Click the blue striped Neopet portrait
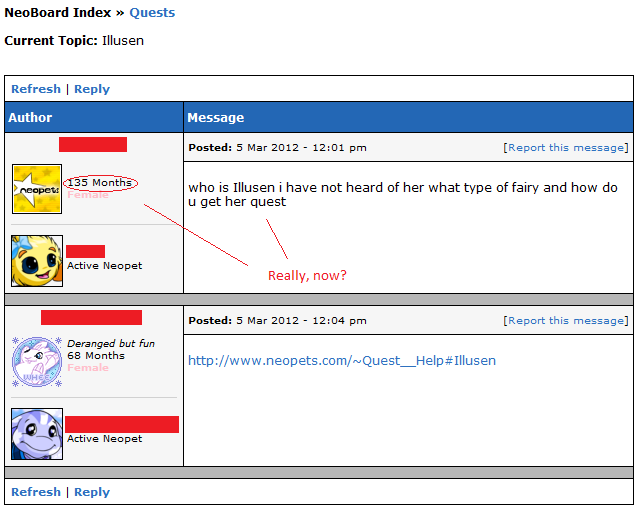 (37, 434)
